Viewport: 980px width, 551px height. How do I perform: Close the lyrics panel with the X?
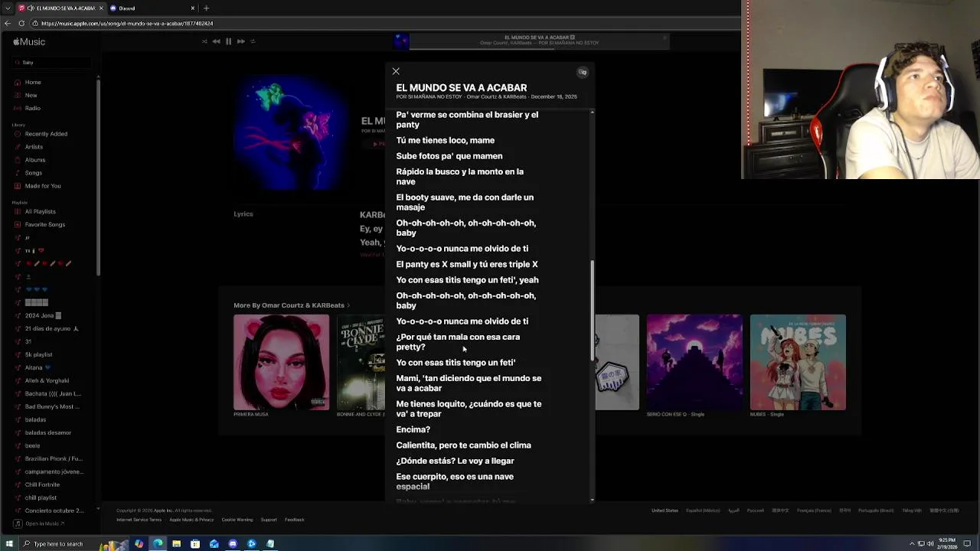(396, 71)
